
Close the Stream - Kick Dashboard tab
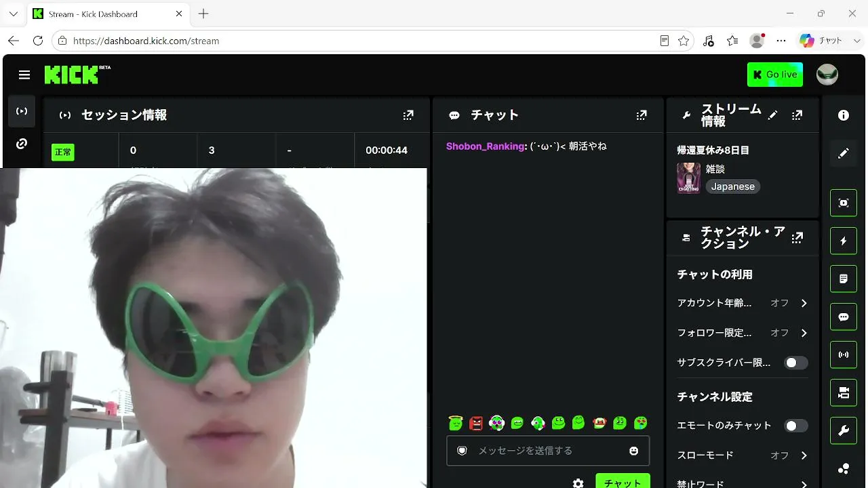point(179,14)
